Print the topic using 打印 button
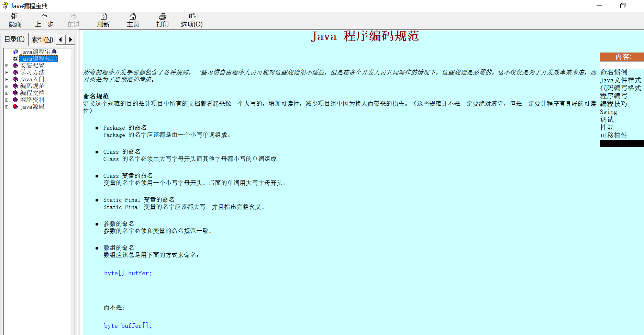644x335 pixels. pos(162,20)
